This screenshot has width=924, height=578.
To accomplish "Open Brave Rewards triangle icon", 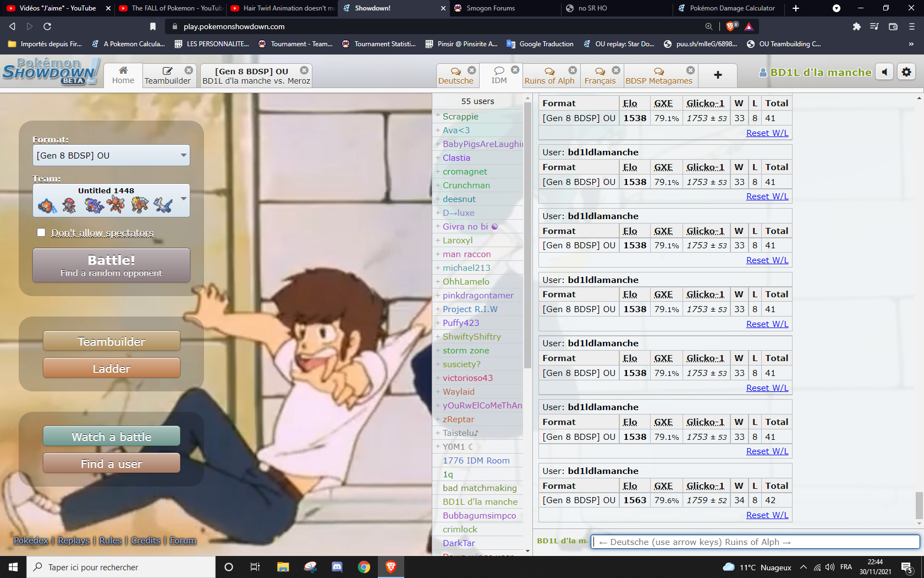I will pos(749,26).
